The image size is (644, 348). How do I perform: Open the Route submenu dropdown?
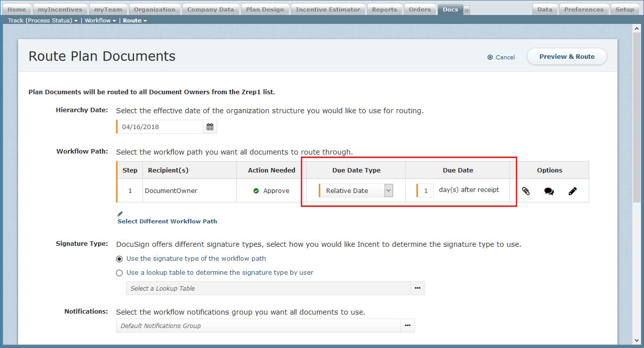pos(135,21)
